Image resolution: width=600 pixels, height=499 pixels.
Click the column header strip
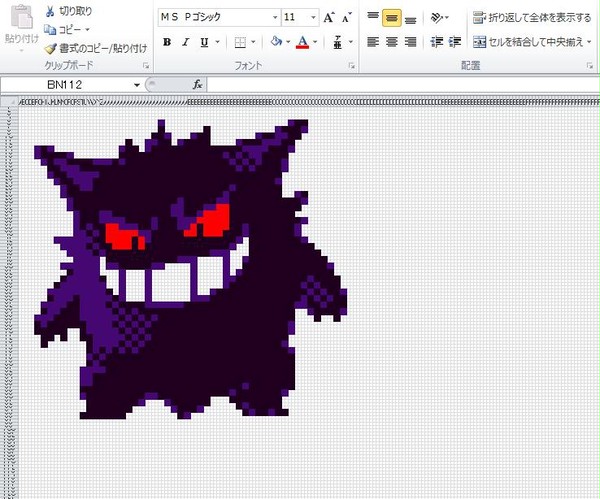tap(309, 102)
